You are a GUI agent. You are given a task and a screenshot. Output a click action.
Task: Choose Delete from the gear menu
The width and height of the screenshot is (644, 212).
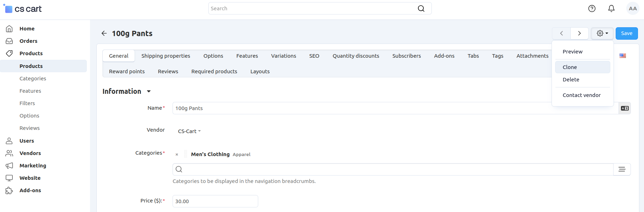click(x=583, y=80)
